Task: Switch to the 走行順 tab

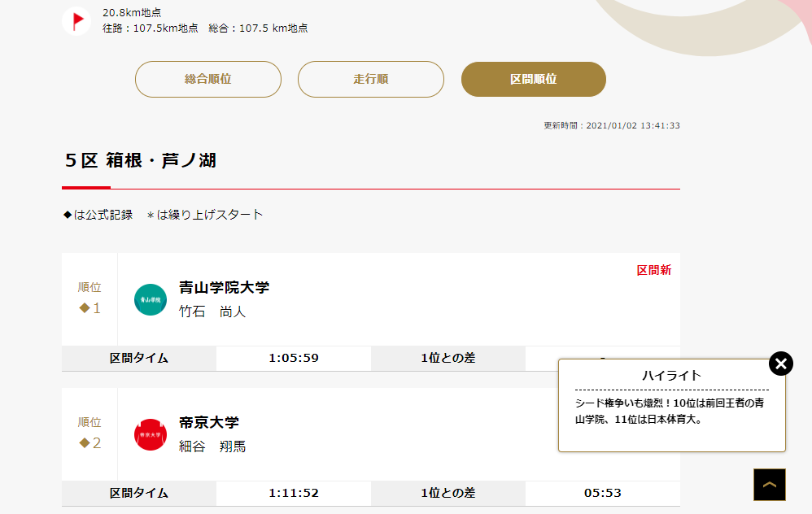Action: point(371,79)
